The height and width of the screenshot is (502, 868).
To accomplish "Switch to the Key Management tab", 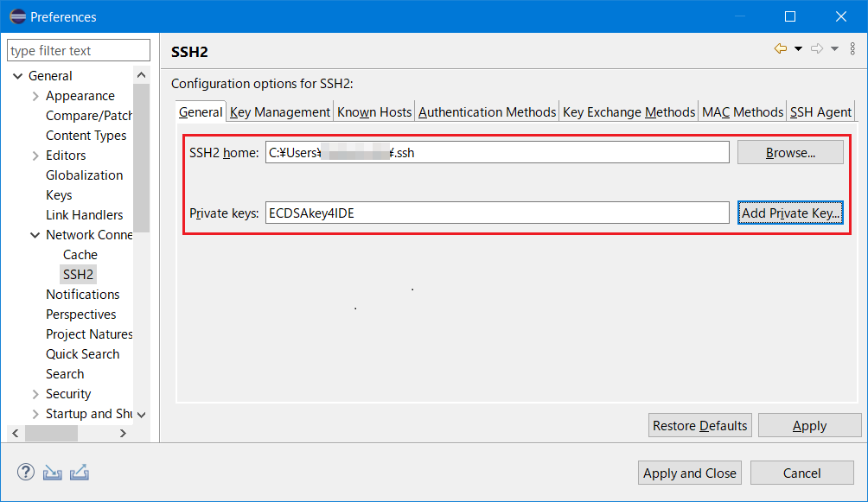I will coord(280,111).
